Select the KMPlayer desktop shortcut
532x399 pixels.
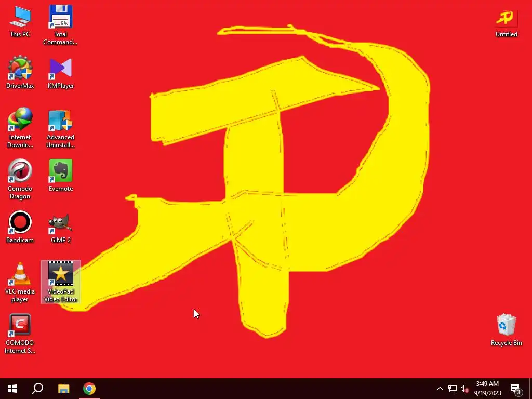coord(61,72)
